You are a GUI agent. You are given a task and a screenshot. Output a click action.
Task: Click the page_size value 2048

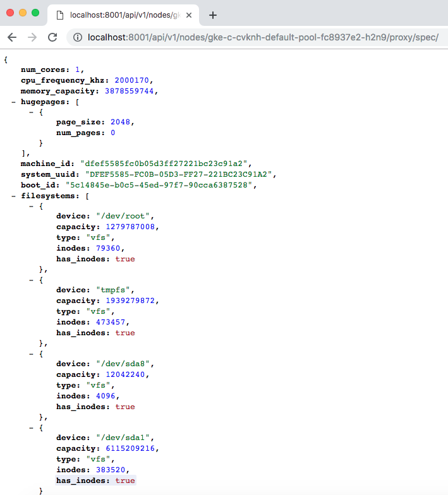coord(120,122)
